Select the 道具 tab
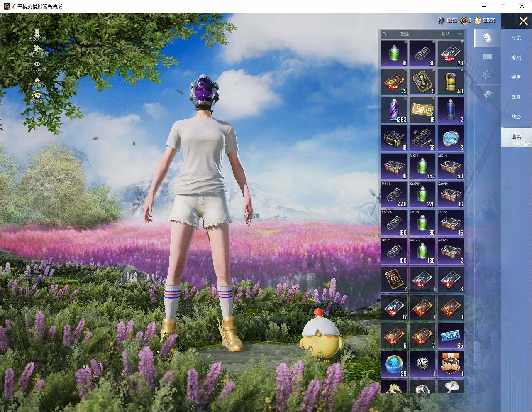Image resolution: width=532 pixels, height=412 pixels. (x=516, y=137)
